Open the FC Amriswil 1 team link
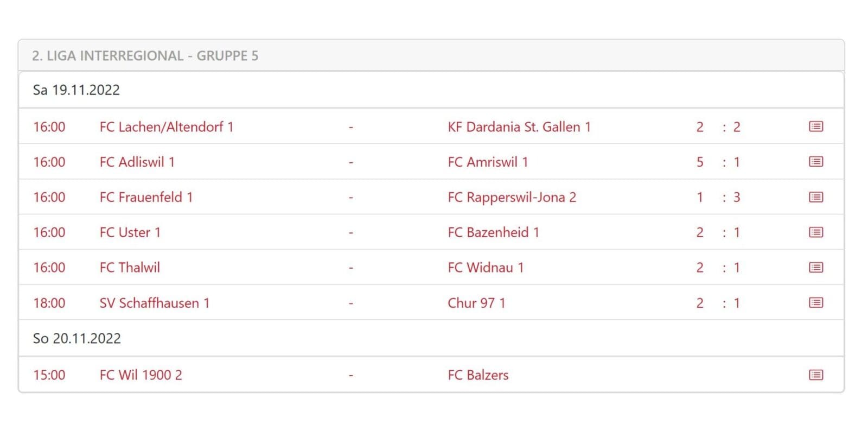Image resolution: width=868 pixels, height=430 pixels. click(x=487, y=162)
